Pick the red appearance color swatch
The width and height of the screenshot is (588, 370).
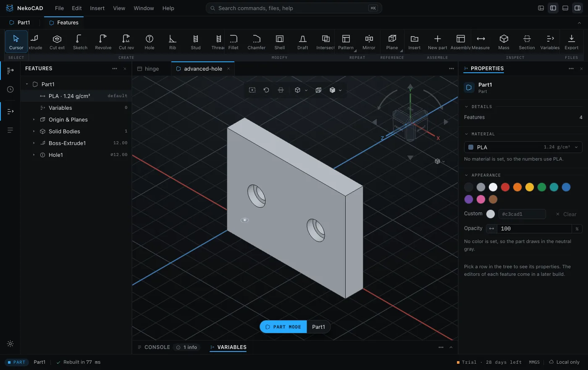[505, 187]
